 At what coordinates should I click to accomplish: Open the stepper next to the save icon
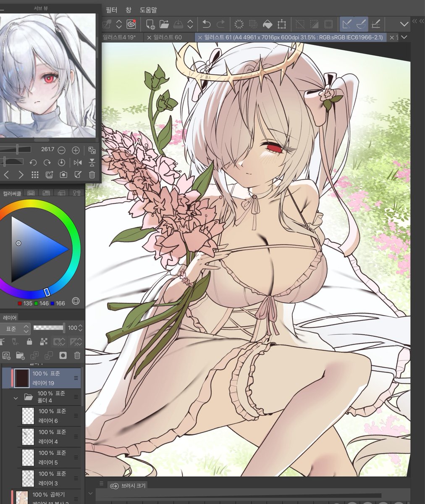(191, 24)
